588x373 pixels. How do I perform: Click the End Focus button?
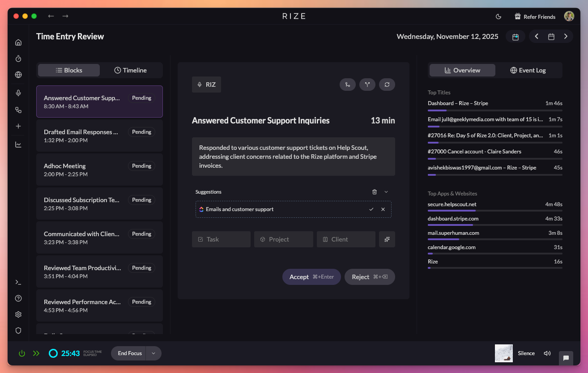tap(130, 353)
